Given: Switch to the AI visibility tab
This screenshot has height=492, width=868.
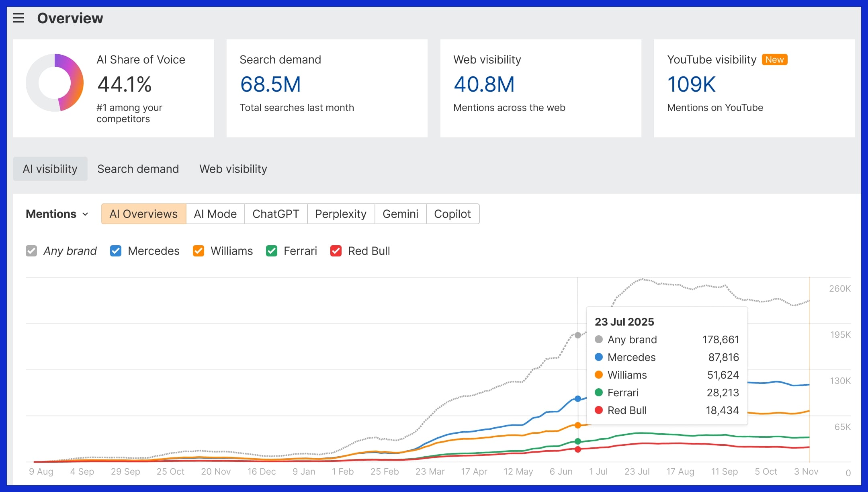Looking at the screenshot, I should coord(50,169).
